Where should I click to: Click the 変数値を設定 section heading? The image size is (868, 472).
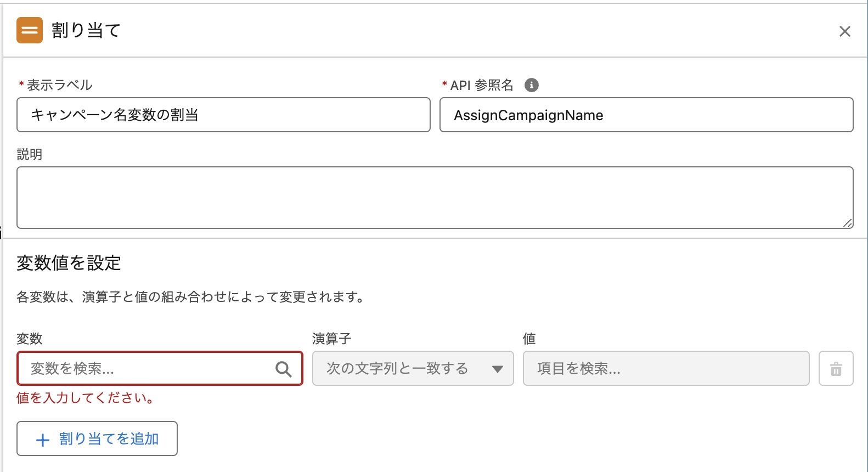tap(69, 263)
